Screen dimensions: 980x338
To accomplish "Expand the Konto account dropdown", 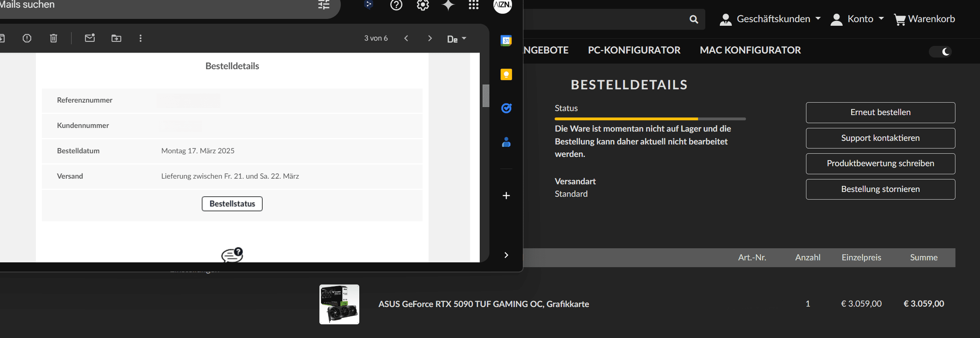I will point(857,19).
